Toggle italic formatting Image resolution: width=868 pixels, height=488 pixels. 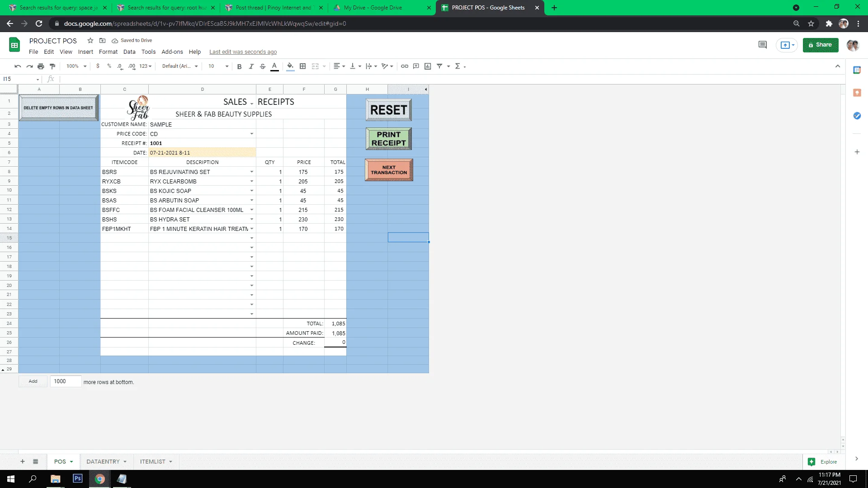tap(251, 66)
